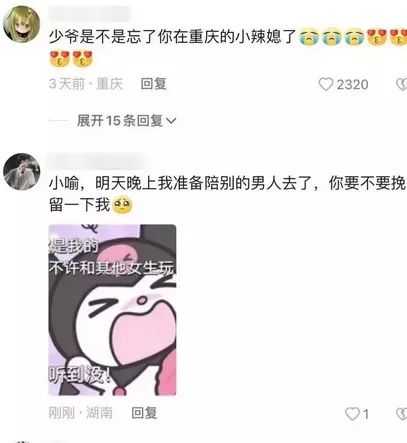
Task: Like the comment with 2320 likes
Action: coord(326,84)
